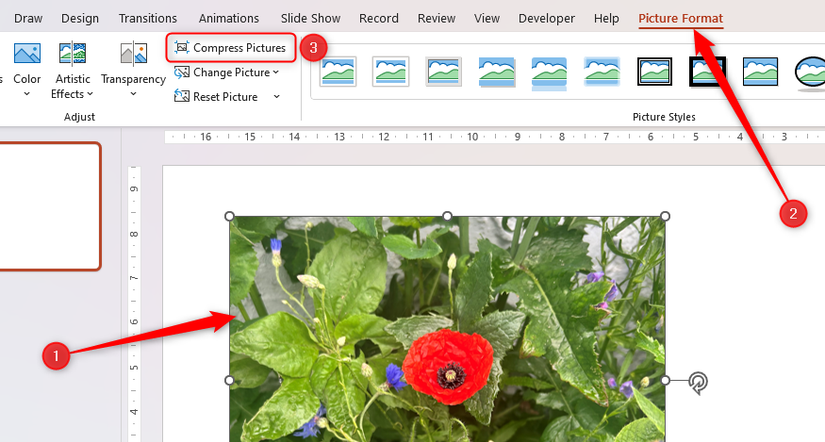Click the Compress Pictures button
The width and height of the screenshot is (825, 442).
coord(230,48)
